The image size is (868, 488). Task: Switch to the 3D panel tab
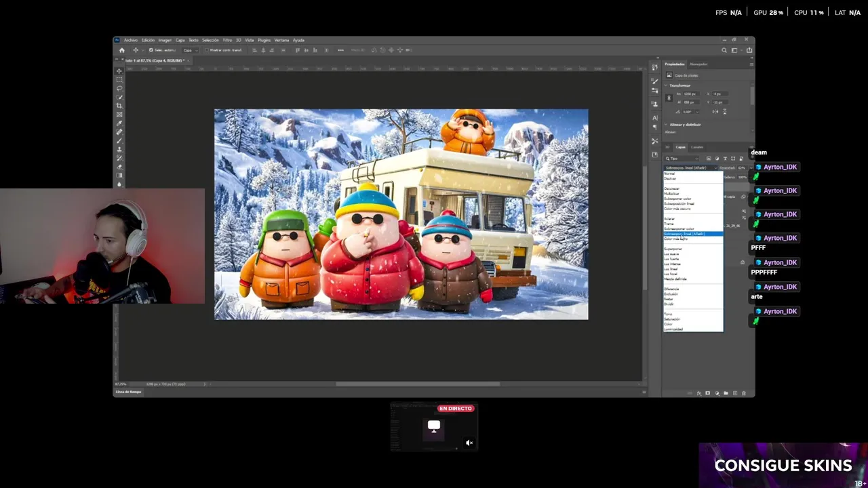point(667,147)
